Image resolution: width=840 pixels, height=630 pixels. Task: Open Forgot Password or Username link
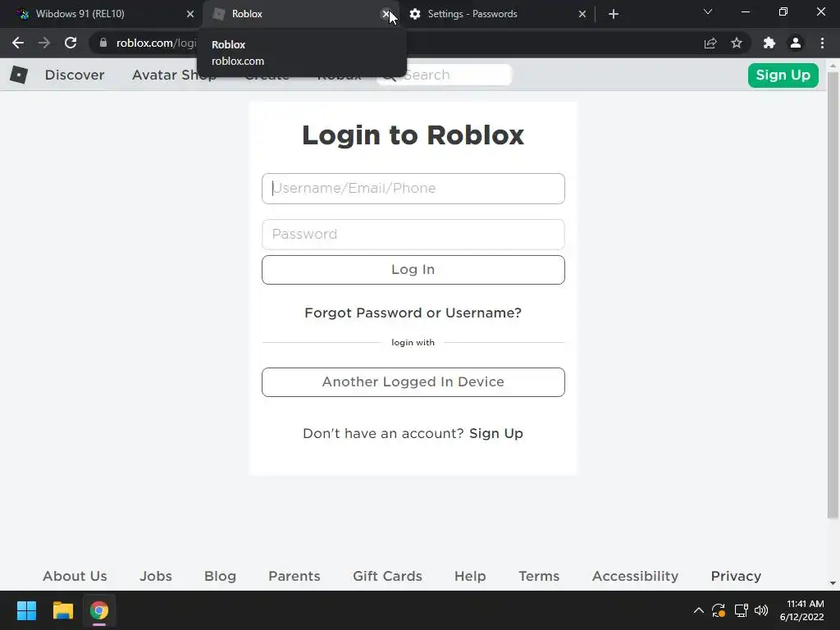[x=413, y=313]
